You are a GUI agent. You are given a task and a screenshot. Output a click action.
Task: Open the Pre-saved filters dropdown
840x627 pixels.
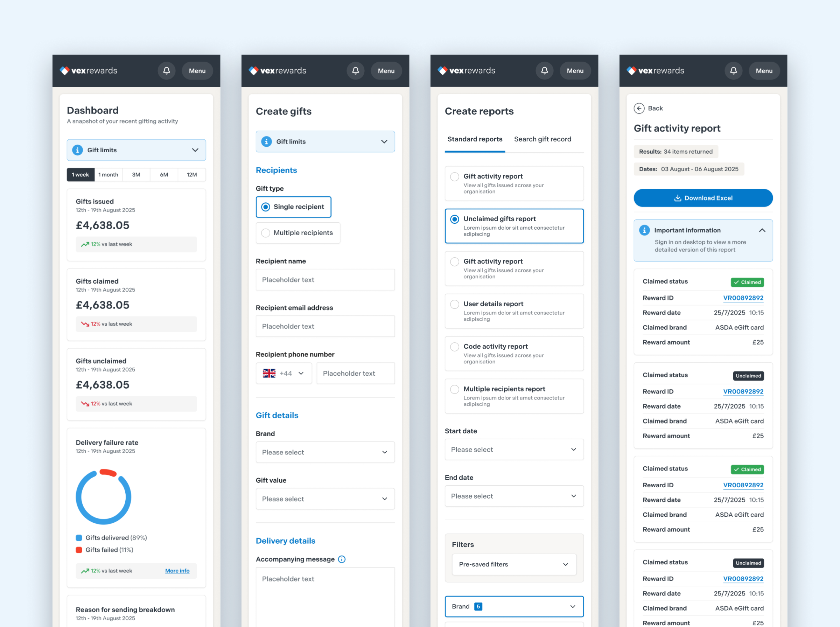pos(514,564)
